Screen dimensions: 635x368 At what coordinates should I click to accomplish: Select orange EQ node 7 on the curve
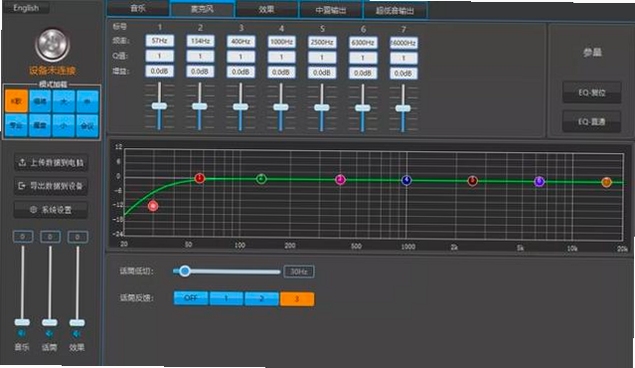606,182
